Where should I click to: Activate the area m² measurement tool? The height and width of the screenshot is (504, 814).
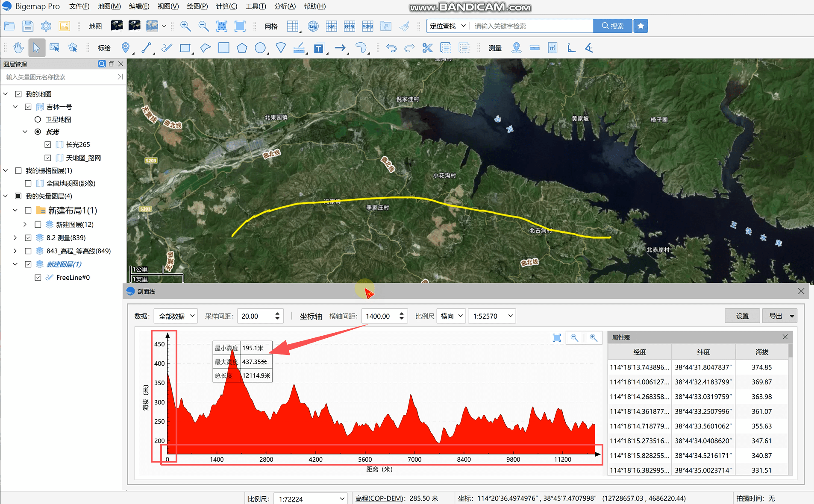coord(552,48)
